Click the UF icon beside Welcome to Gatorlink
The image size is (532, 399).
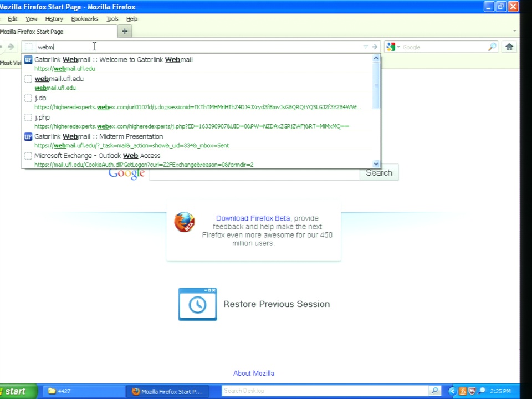tap(28, 60)
